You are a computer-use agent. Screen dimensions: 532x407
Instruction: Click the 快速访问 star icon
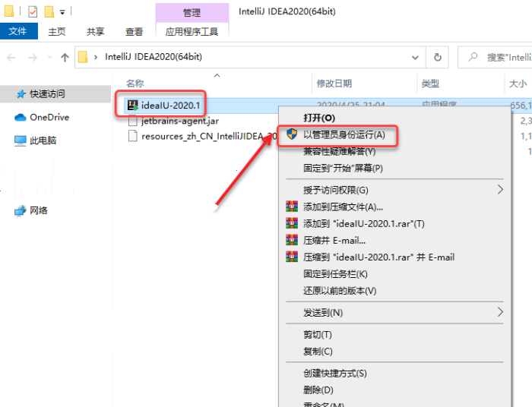[x=21, y=94]
